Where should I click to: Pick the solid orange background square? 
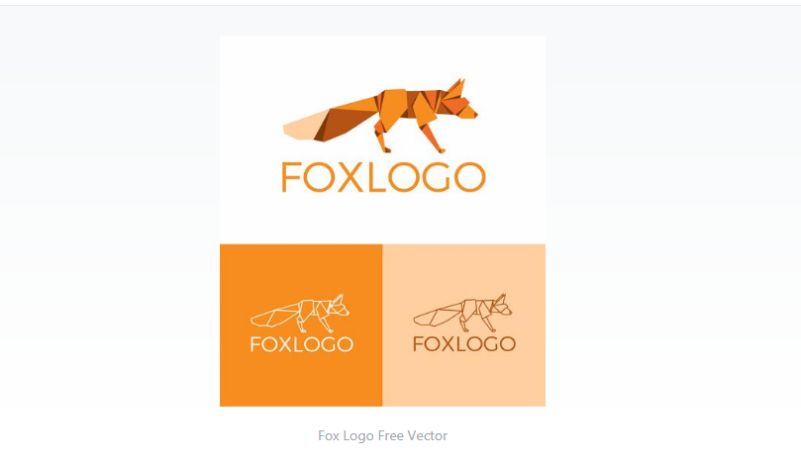[x=301, y=325]
